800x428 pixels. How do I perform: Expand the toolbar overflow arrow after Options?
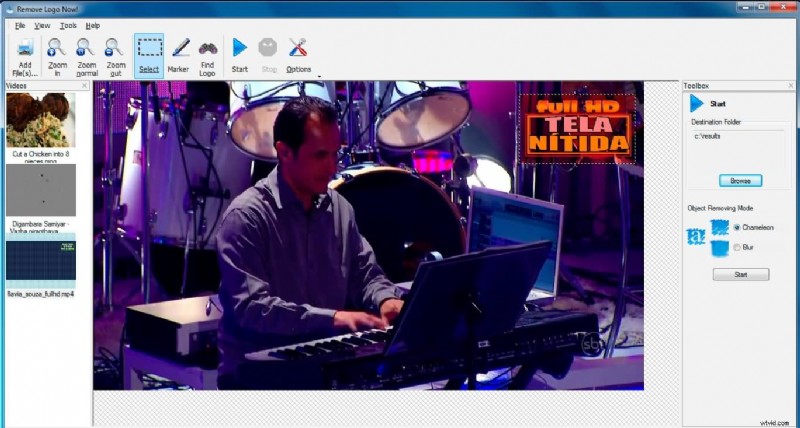[319, 75]
